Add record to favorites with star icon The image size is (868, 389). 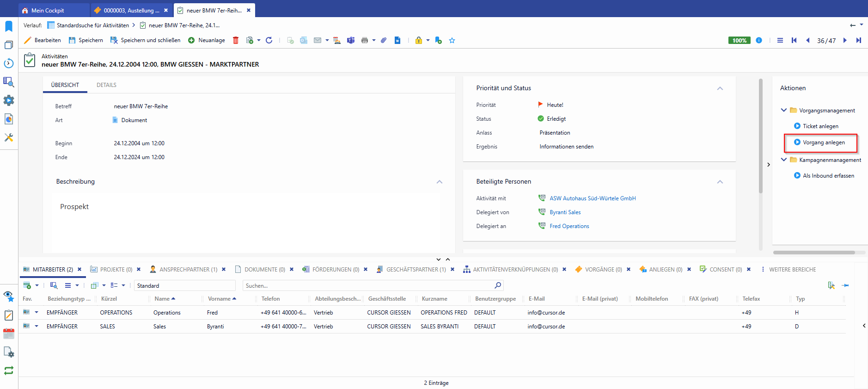452,40
